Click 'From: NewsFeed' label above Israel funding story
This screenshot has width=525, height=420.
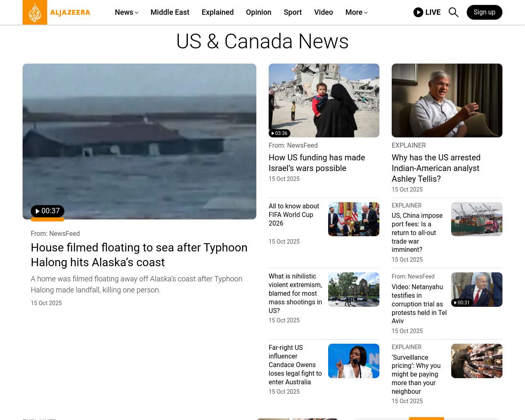point(293,146)
